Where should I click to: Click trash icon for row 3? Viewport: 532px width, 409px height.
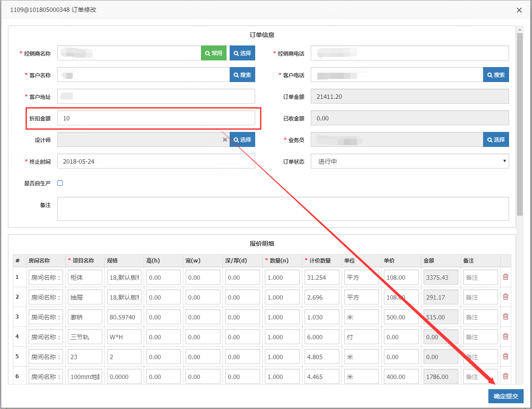pos(506,317)
